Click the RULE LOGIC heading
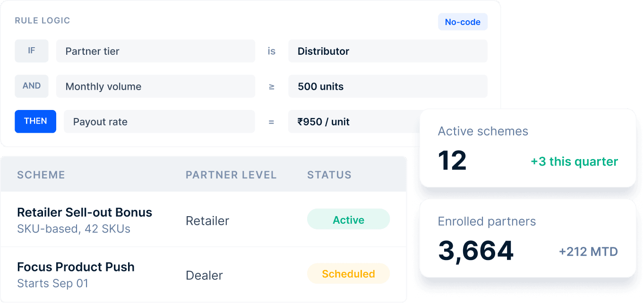Viewport: 644px width, 303px height. 43,21
